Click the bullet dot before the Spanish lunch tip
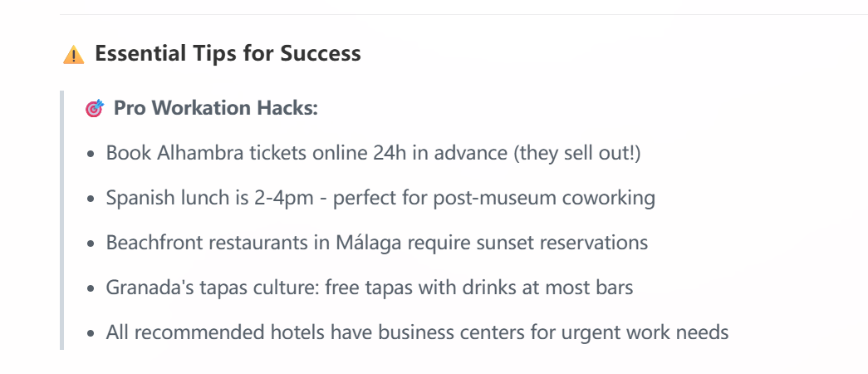Screen dimensions: 868x374 click(93, 199)
